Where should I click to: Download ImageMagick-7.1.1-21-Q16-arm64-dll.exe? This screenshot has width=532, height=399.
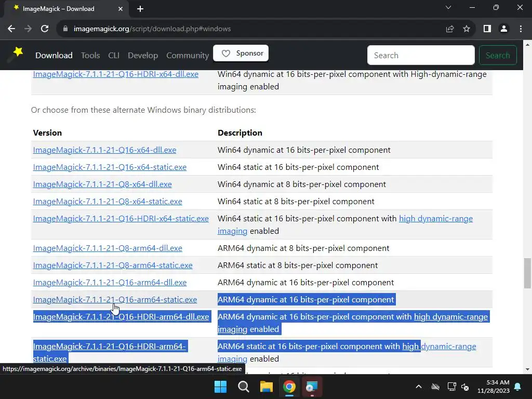110,283
